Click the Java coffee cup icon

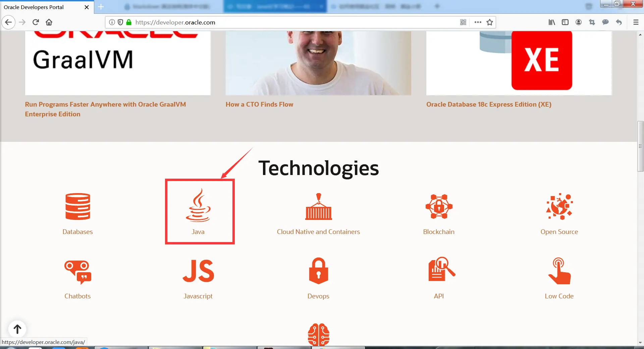pos(198,205)
